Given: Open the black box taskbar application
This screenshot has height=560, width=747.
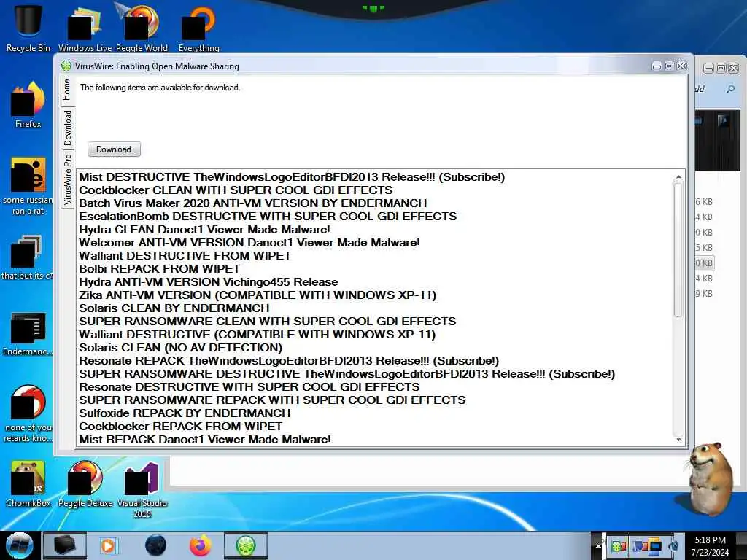Looking at the screenshot, I should (x=64, y=545).
